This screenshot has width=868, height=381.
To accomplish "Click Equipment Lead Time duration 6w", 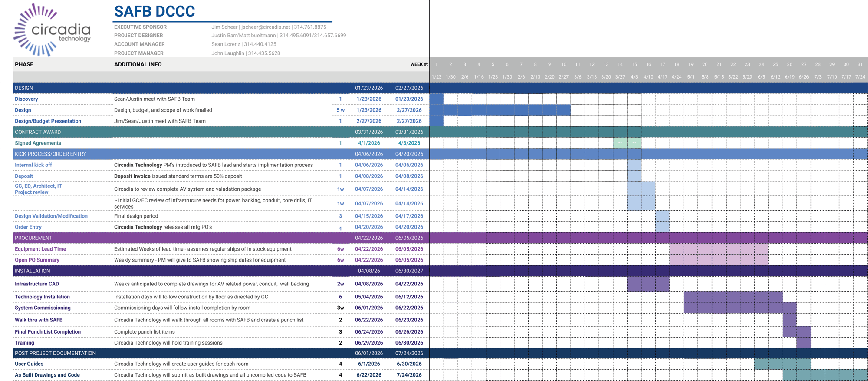I will (341, 249).
